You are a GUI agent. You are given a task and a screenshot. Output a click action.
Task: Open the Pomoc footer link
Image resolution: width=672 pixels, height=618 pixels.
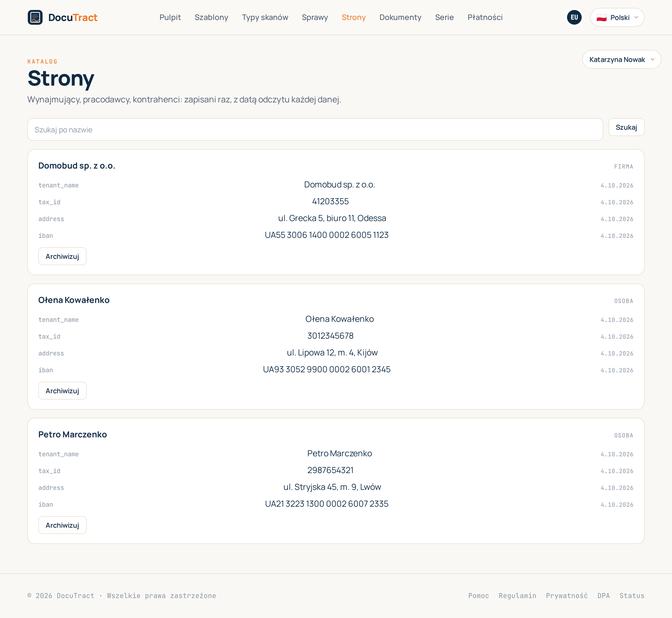pyautogui.click(x=479, y=596)
